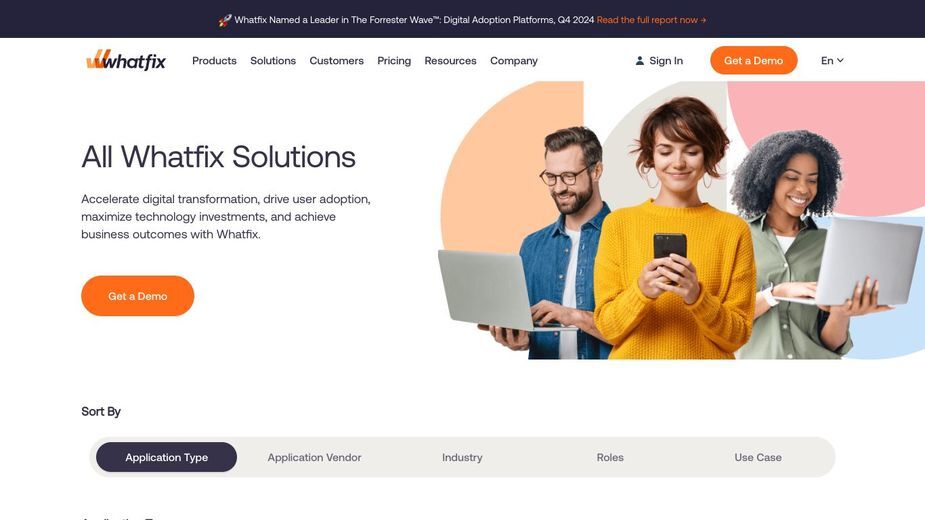Select the Application Type sort option
Image resolution: width=925 pixels, height=520 pixels.
166,457
